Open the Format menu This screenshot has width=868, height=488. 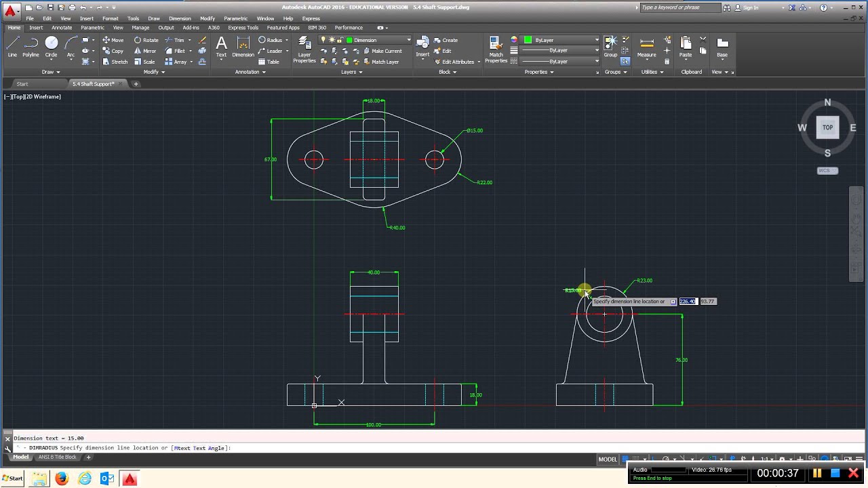[x=110, y=18]
